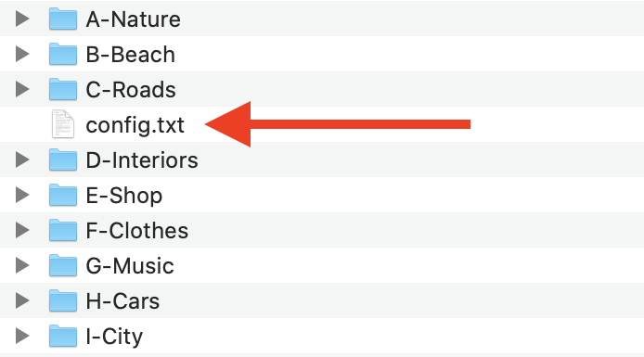Click the A-Nature folder icon

pyautogui.click(x=63, y=19)
